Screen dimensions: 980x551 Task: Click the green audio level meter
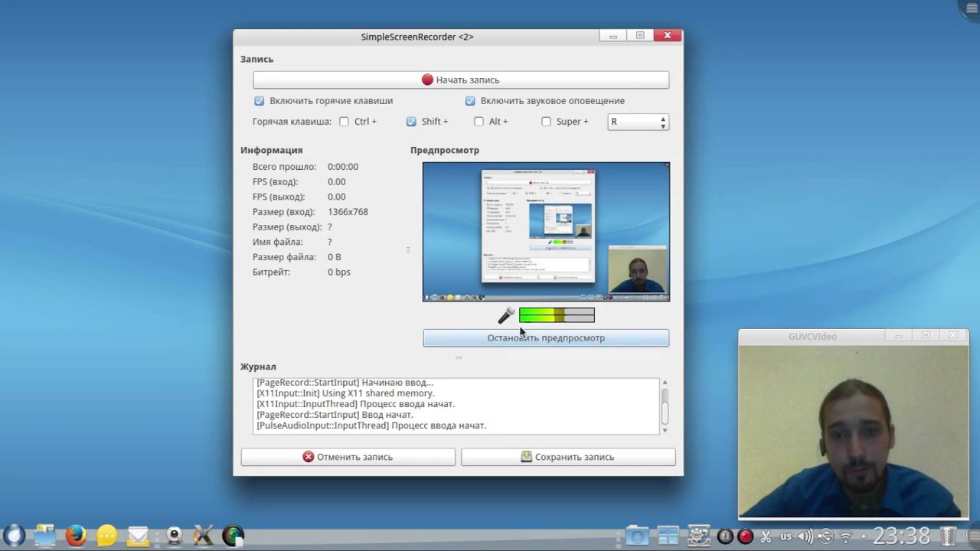click(x=557, y=315)
